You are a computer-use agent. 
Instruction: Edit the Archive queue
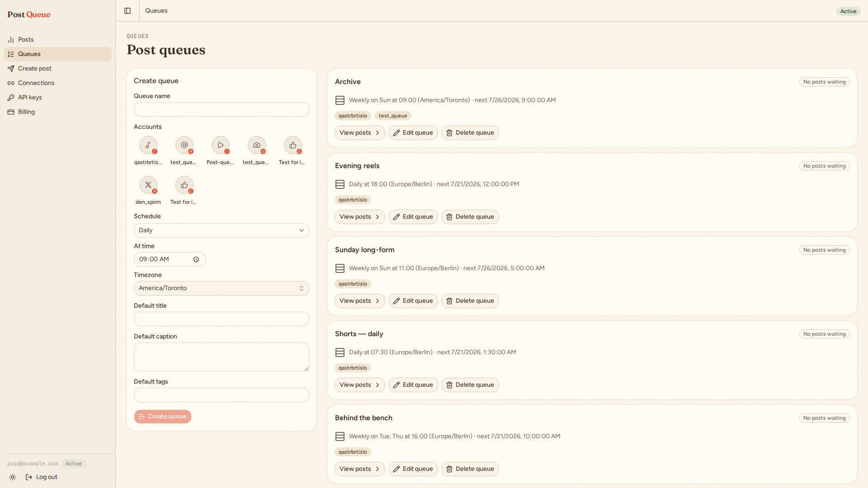[413, 133]
